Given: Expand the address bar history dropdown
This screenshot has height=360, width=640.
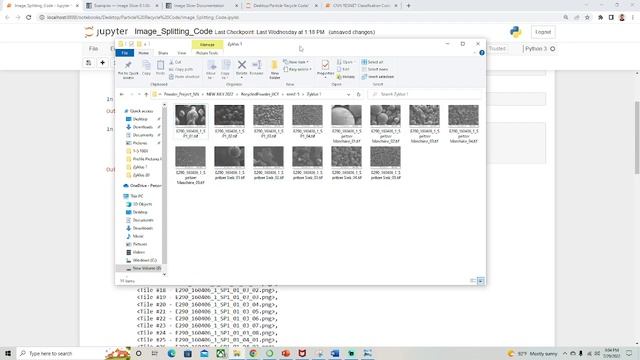Looking at the screenshot, I should point(348,94).
